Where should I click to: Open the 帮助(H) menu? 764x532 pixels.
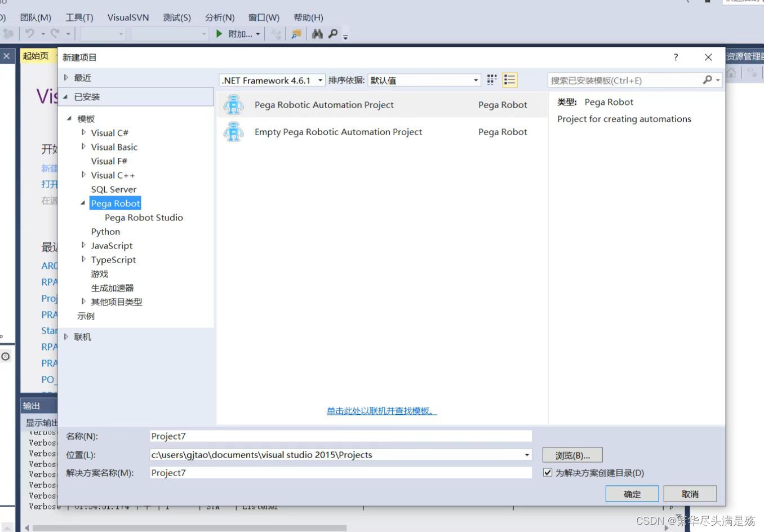(x=308, y=17)
